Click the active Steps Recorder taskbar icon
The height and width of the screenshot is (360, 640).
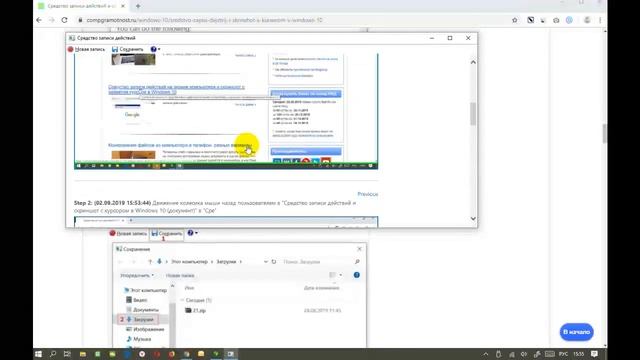(x=231, y=354)
